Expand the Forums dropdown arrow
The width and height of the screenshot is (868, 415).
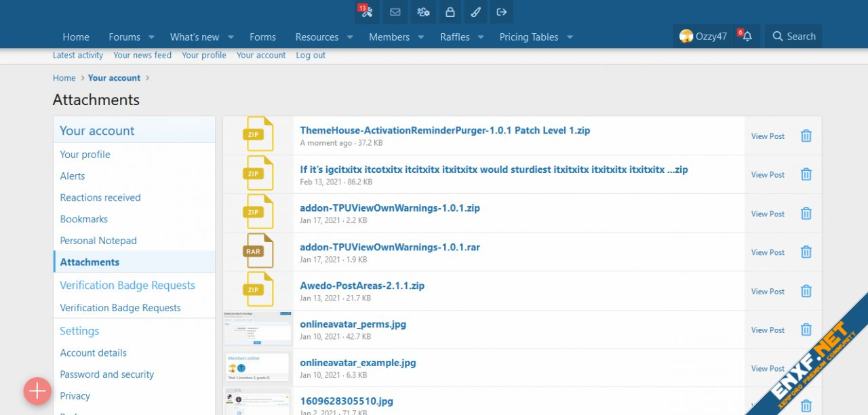151,37
